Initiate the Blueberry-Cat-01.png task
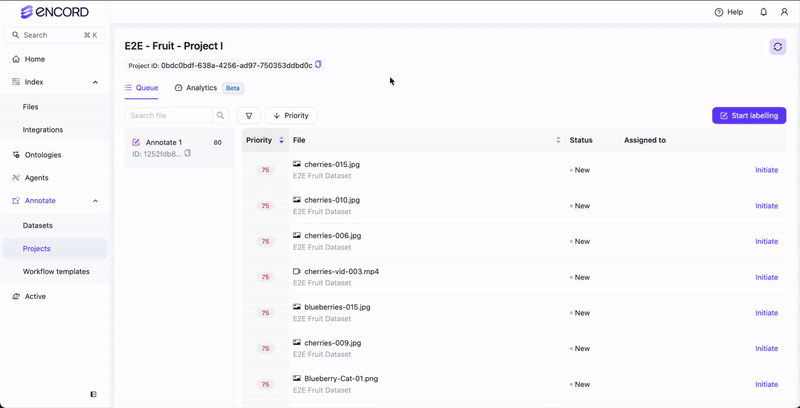Image resolution: width=800 pixels, height=408 pixels. 766,385
